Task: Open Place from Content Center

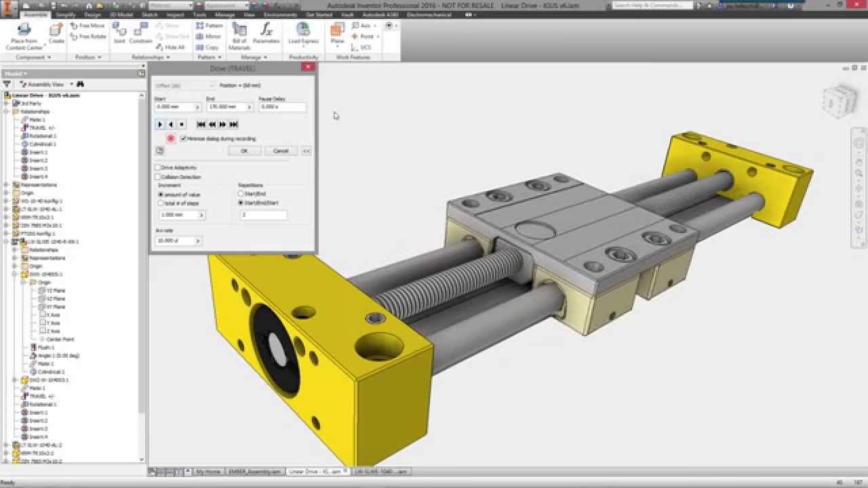Action: 24,35
